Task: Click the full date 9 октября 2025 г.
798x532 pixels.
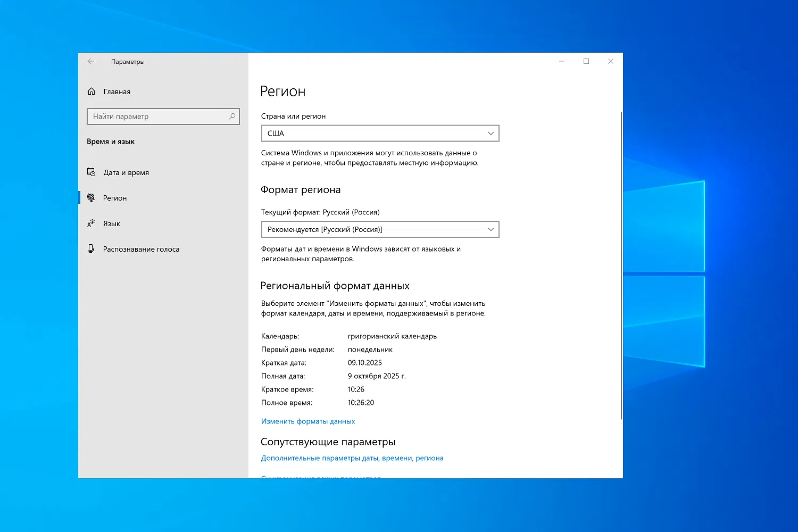Action: click(377, 376)
